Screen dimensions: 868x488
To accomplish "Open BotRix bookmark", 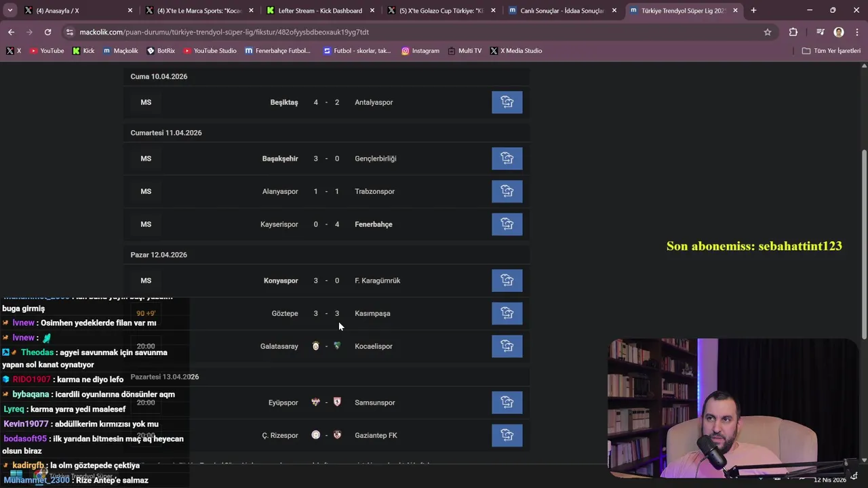I will tap(161, 51).
